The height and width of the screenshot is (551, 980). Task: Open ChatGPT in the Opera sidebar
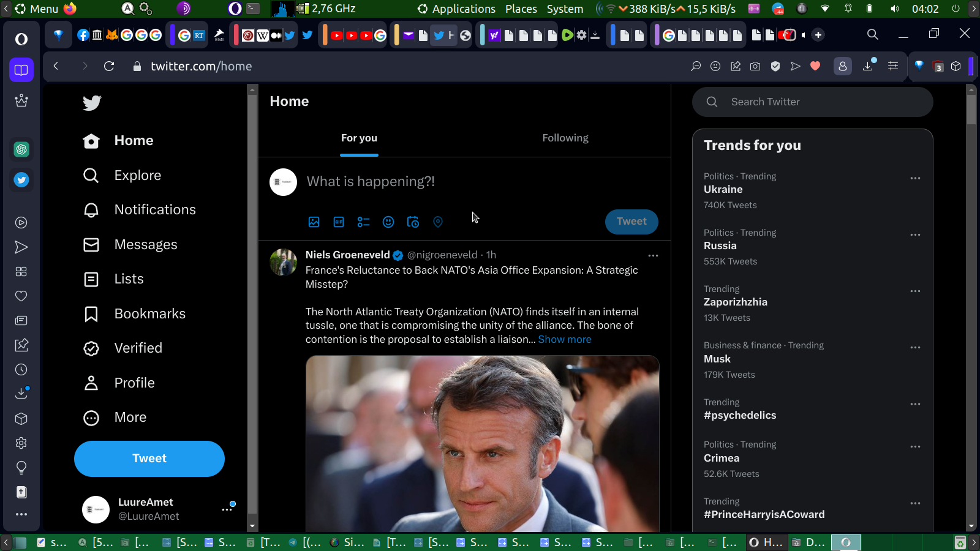tap(21, 149)
